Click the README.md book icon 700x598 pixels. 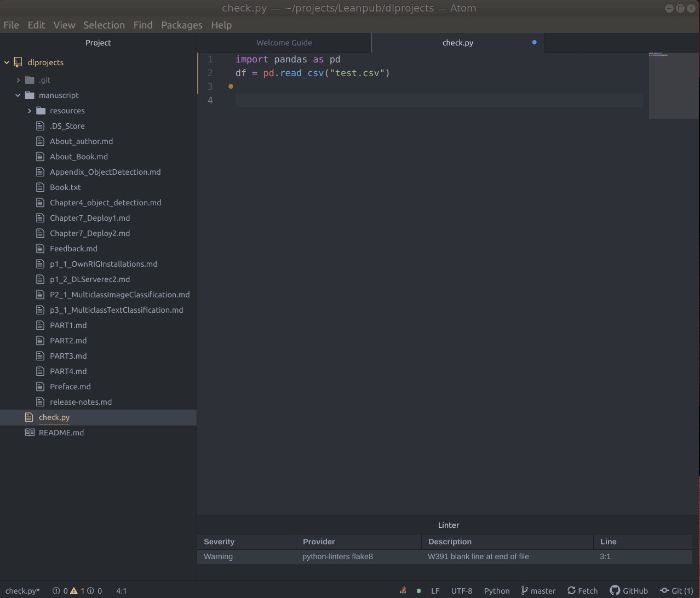tap(30, 433)
